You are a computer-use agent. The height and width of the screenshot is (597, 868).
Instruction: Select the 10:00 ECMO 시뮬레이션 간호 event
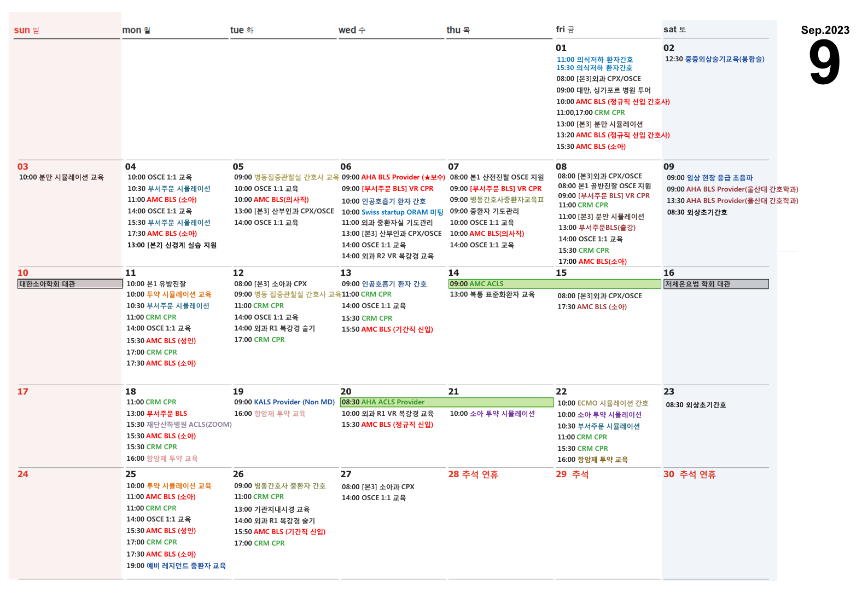602,403
